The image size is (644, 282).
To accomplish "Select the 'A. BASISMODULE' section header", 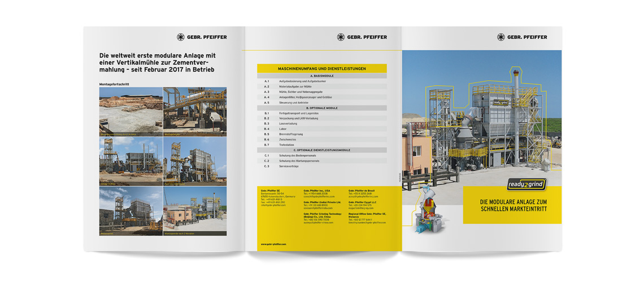I will click(x=322, y=76).
